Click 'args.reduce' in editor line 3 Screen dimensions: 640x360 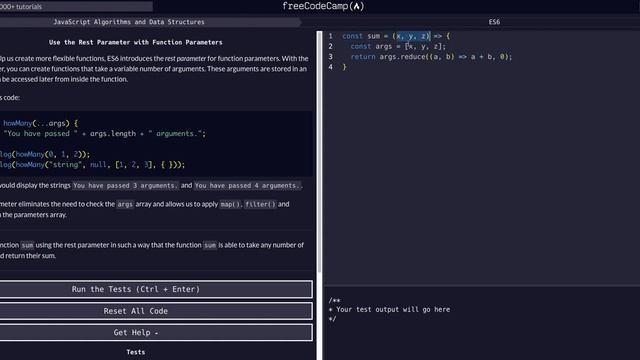point(402,57)
